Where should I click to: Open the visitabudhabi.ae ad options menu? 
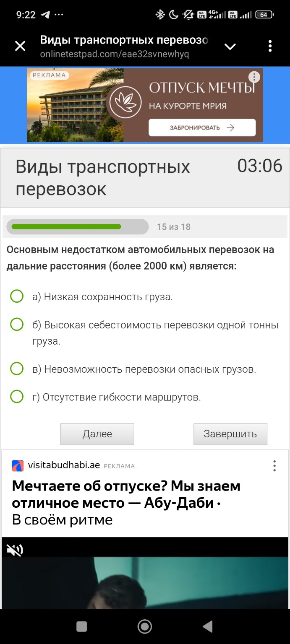[274, 465]
